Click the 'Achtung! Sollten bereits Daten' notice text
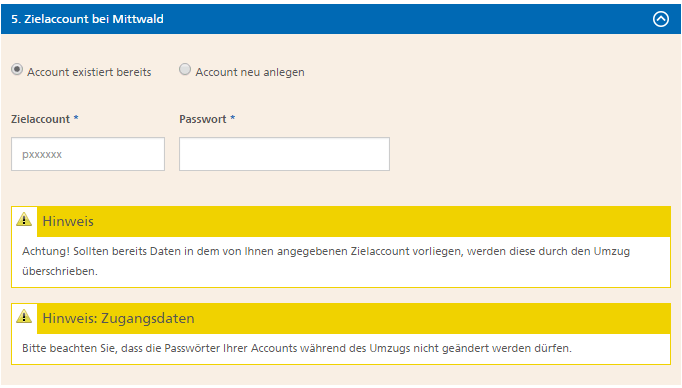682x388 pixels. click(326, 251)
